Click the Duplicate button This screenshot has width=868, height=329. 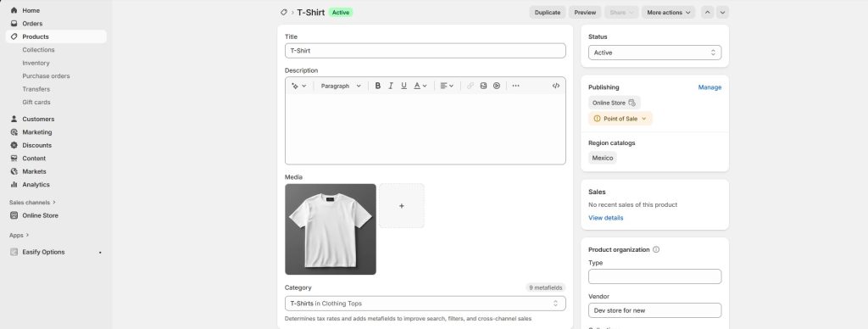pos(548,12)
